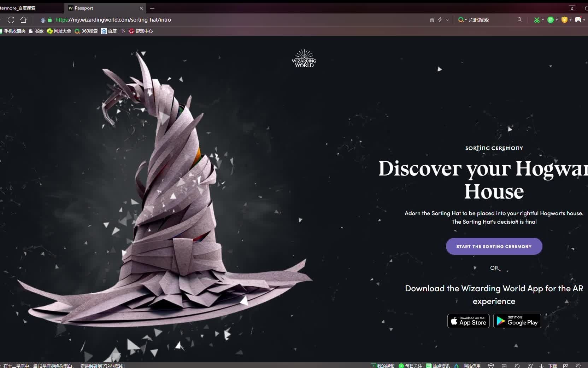The width and height of the screenshot is (588, 368).
Task: Click the browser doctor icon in status bar
Action: [x=578, y=366]
